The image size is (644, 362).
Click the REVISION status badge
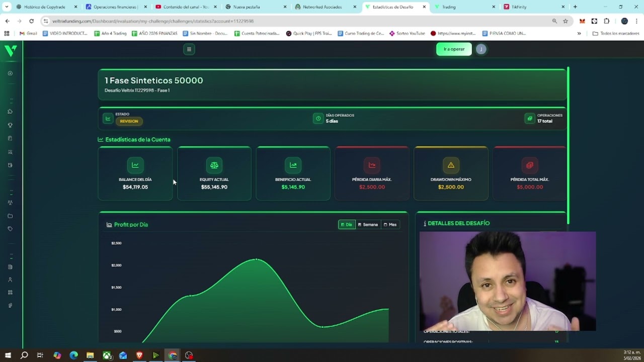(x=129, y=121)
